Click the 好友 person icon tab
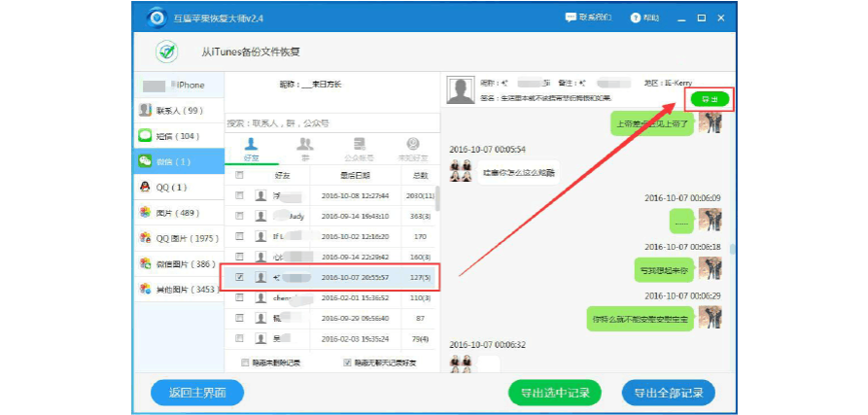 (x=251, y=144)
